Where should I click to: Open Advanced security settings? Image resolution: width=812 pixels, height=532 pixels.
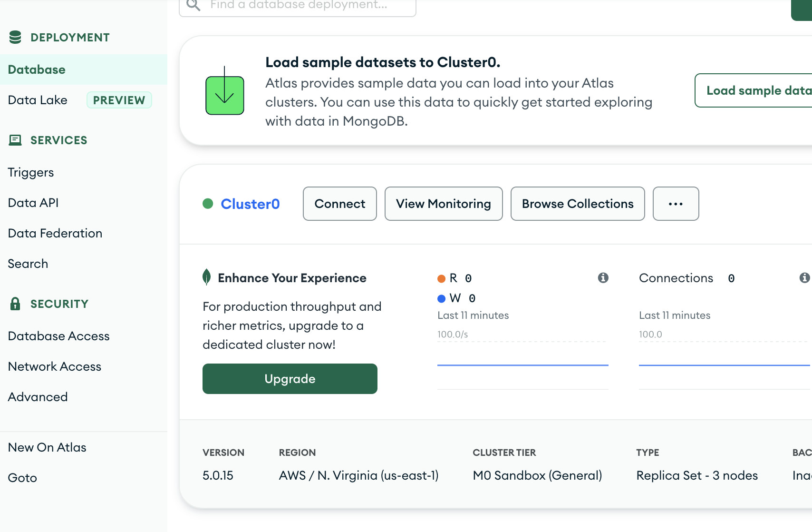[x=38, y=397]
